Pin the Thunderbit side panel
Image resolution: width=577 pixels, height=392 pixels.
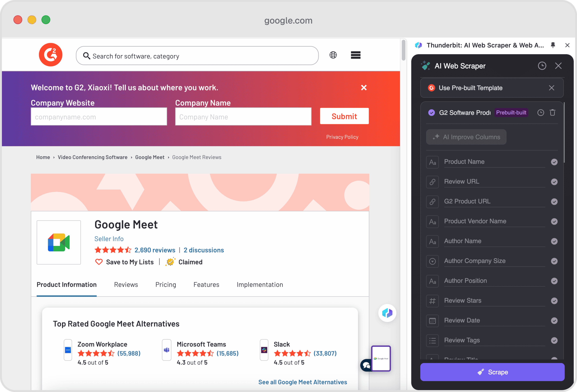coord(553,45)
